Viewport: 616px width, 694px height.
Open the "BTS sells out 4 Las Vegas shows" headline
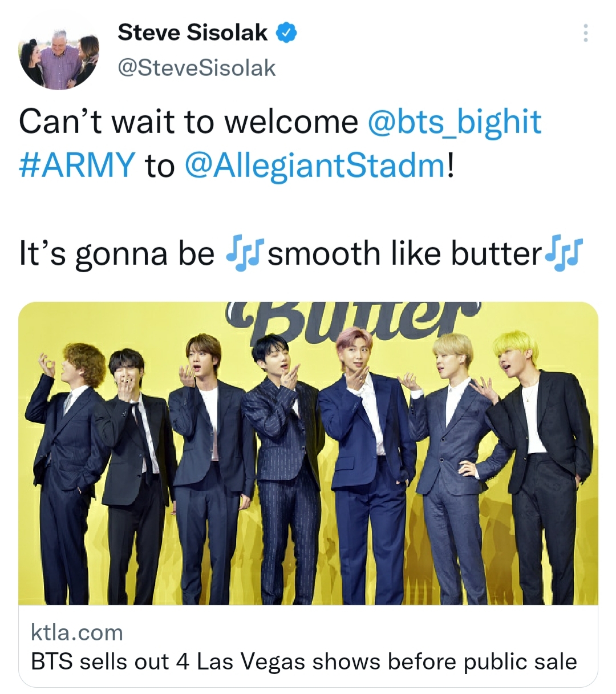tap(303, 661)
